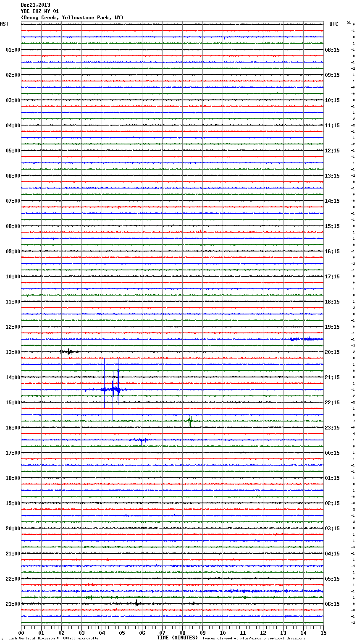Screen dimensions: 357x644
Task: Click minute tick "08" on the time axis
Action: pos(182,633)
